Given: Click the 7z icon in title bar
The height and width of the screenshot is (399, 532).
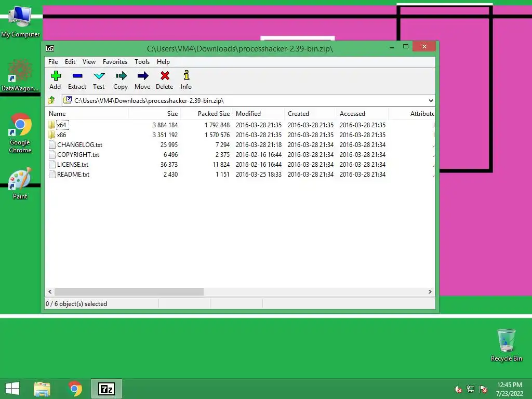Looking at the screenshot, I should [x=50, y=48].
